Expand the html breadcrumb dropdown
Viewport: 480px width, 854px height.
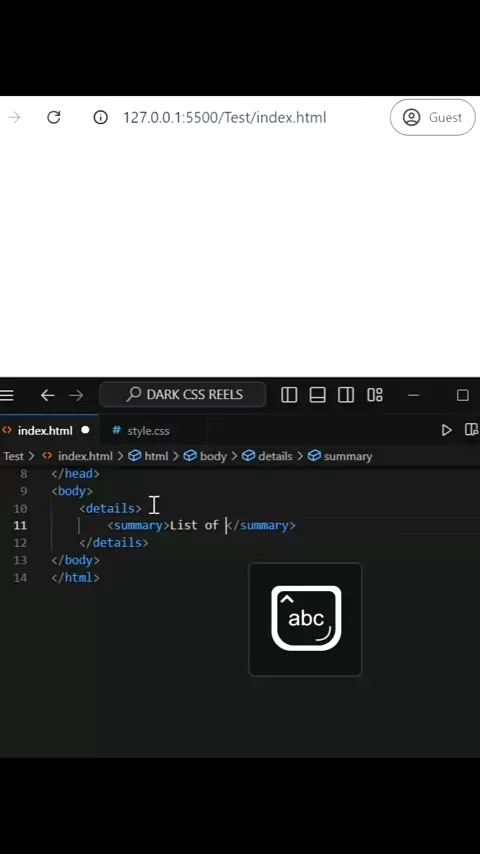click(148, 456)
